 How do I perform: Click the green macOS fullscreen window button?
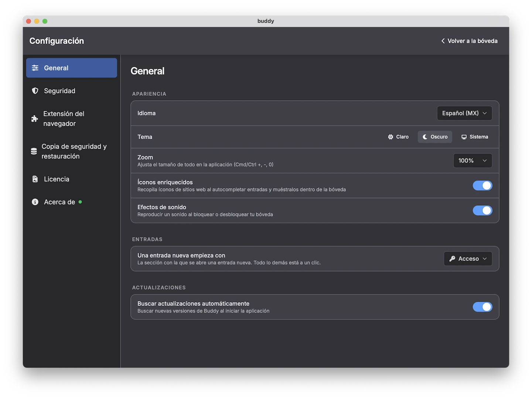(45, 21)
